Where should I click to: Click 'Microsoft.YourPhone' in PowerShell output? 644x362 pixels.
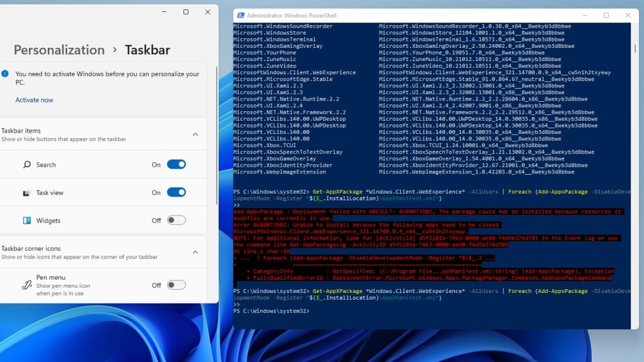(265, 53)
